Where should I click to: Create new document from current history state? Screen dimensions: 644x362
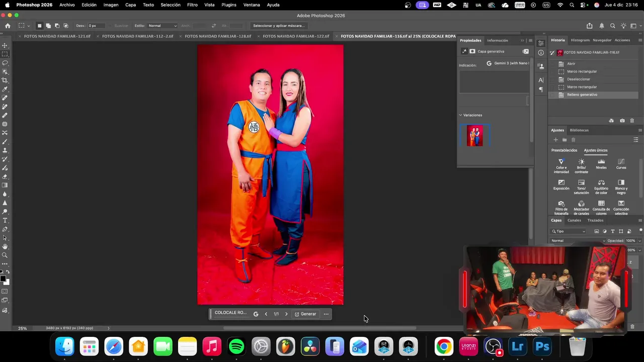point(611,121)
